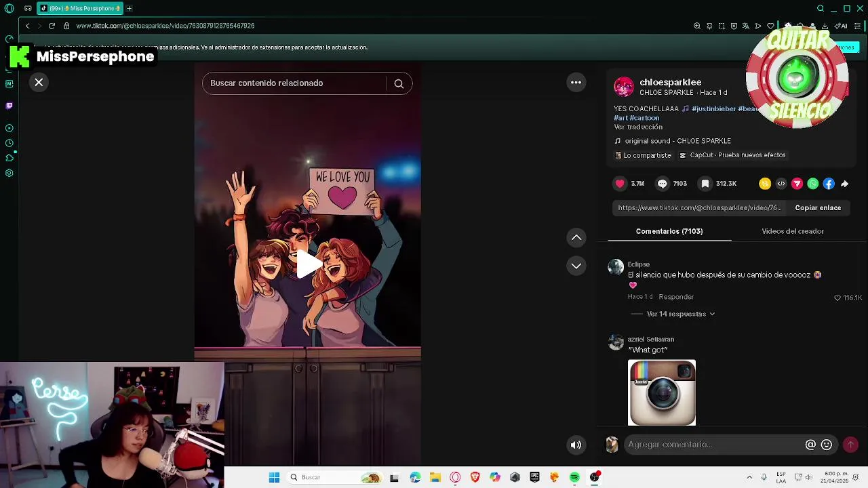
Task: Like Eclipse's comment heart icon
Action: pos(837,298)
